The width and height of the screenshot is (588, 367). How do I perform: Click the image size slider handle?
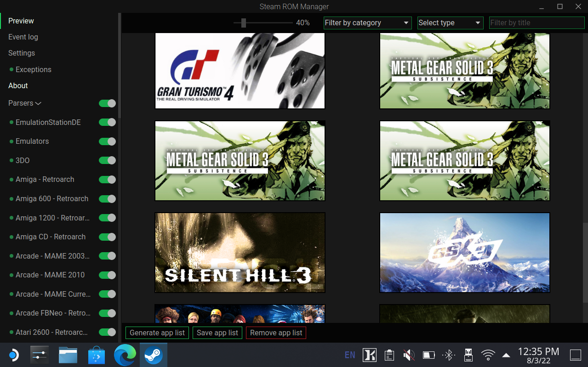(x=243, y=23)
